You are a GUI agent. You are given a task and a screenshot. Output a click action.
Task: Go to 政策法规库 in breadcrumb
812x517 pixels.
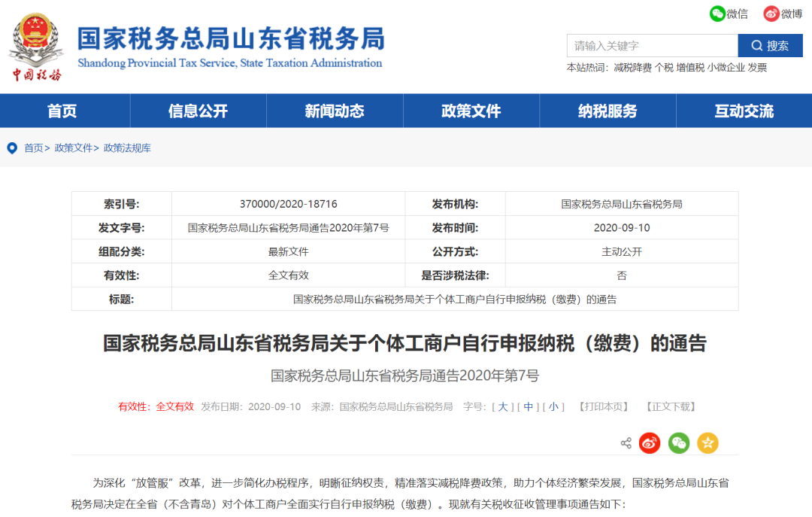pos(127,148)
